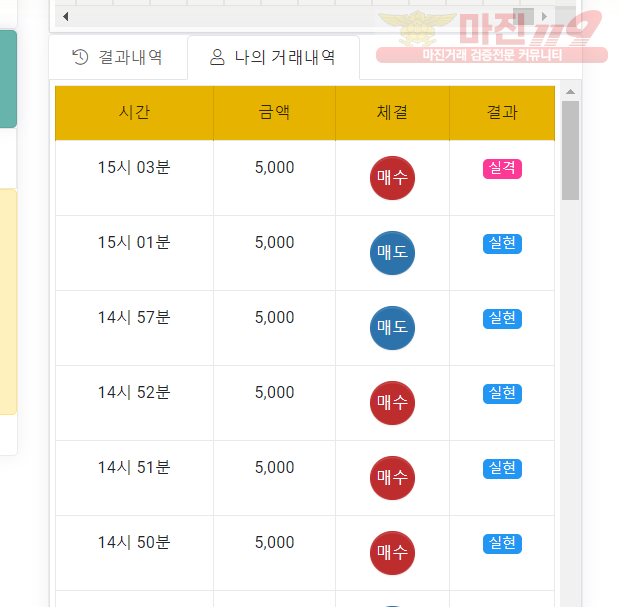Click the up arrow of the table scrollbar
The image size is (619, 607).
tap(570, 92)
